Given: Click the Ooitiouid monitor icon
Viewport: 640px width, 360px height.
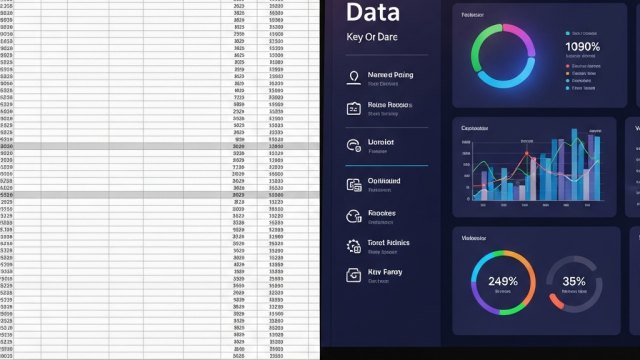Looking at the screenshot, I should coord(354,185).
